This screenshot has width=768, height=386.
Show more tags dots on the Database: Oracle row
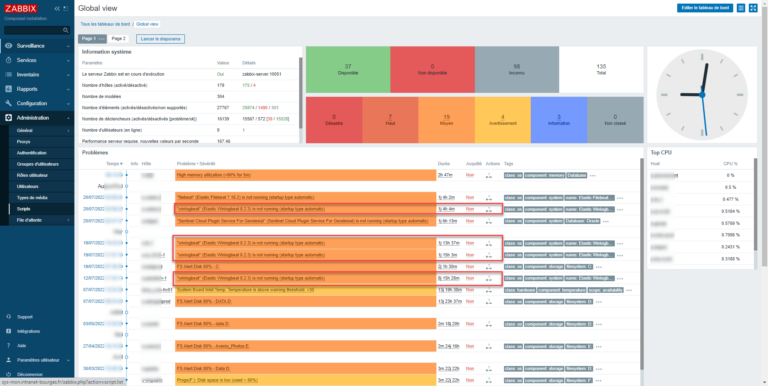[606, 221]
